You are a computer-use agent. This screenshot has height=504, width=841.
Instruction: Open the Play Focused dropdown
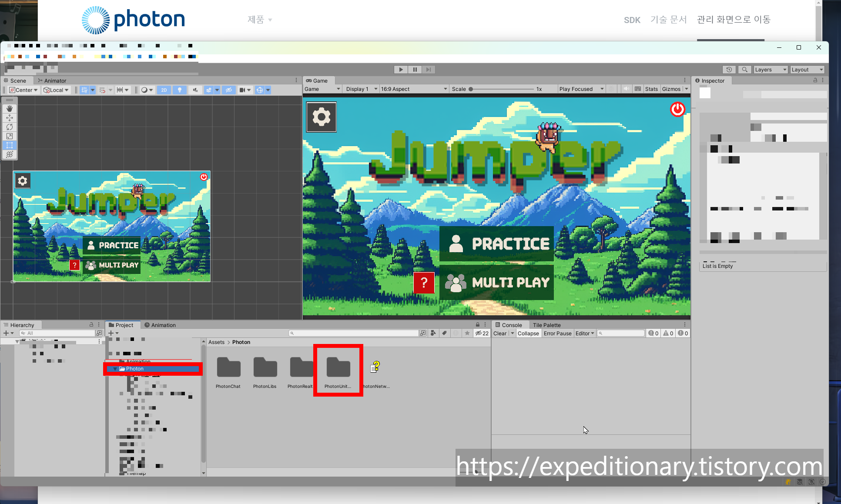[x=581, y=89]
